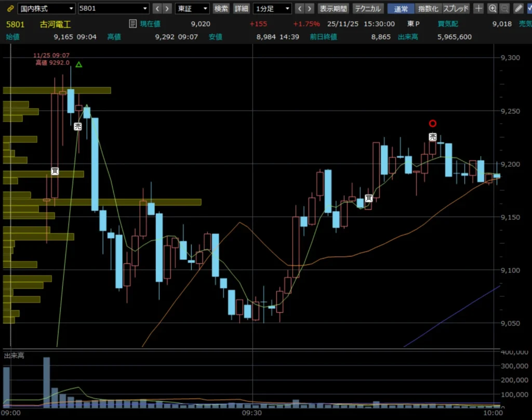Open the テクニカル indicators menu
532x420 pixels.
coord(368,8)
